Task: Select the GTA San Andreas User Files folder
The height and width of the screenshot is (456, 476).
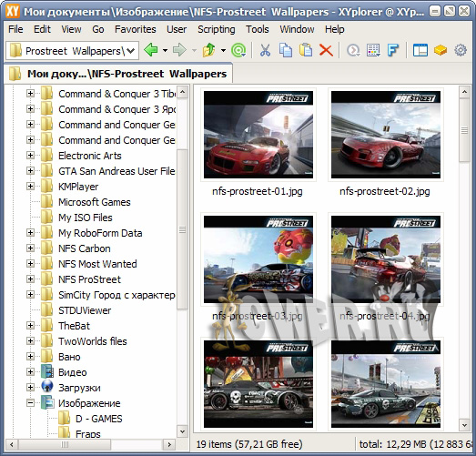Action: click(x=116, y=171)
